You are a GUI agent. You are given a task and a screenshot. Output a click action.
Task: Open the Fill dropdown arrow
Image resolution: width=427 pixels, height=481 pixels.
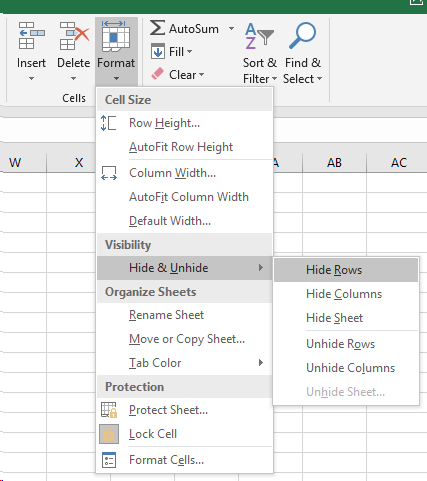coord(189,52)
